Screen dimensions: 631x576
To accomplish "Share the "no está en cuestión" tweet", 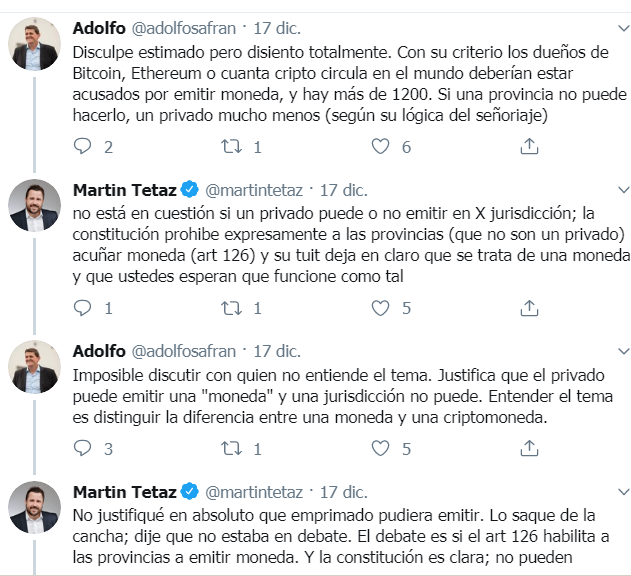I will [529, 308].
